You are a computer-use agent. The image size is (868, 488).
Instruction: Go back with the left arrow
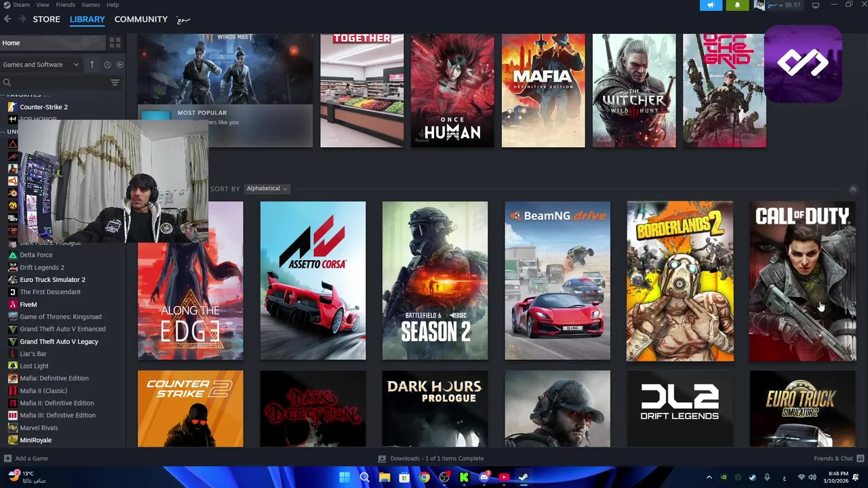point(7,19)
